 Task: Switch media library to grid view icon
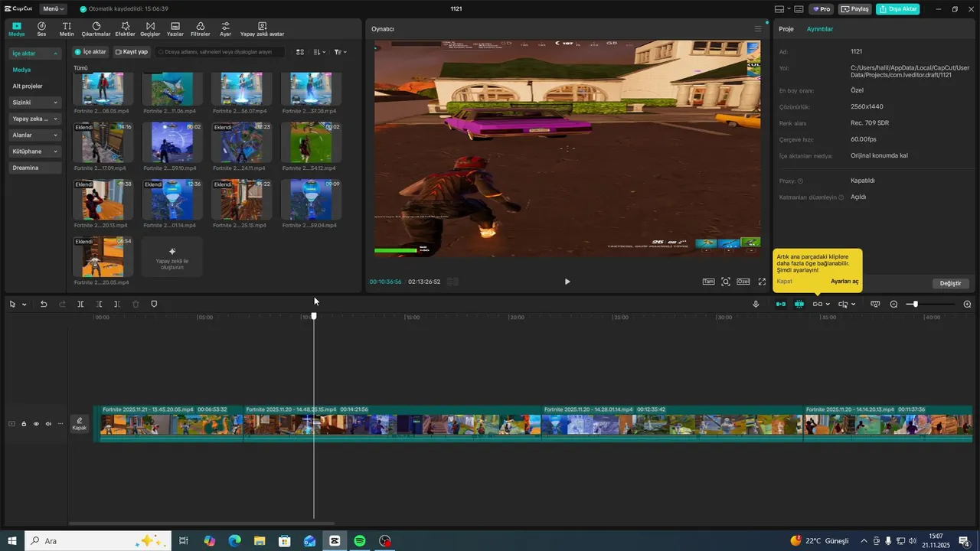pyautogui.click(x=300, y=52)
